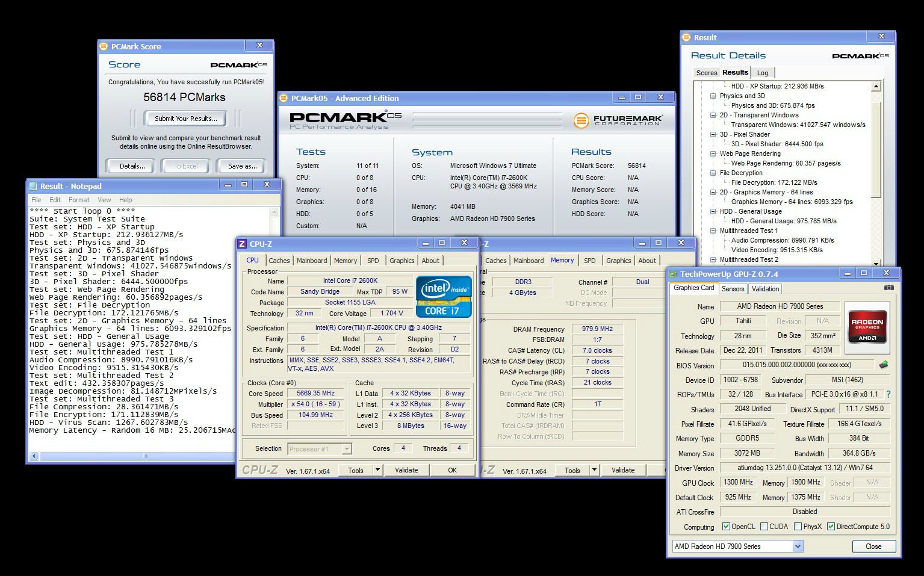Click the BIOS save chip icon in GPU-Z

[x=883, y=365]
